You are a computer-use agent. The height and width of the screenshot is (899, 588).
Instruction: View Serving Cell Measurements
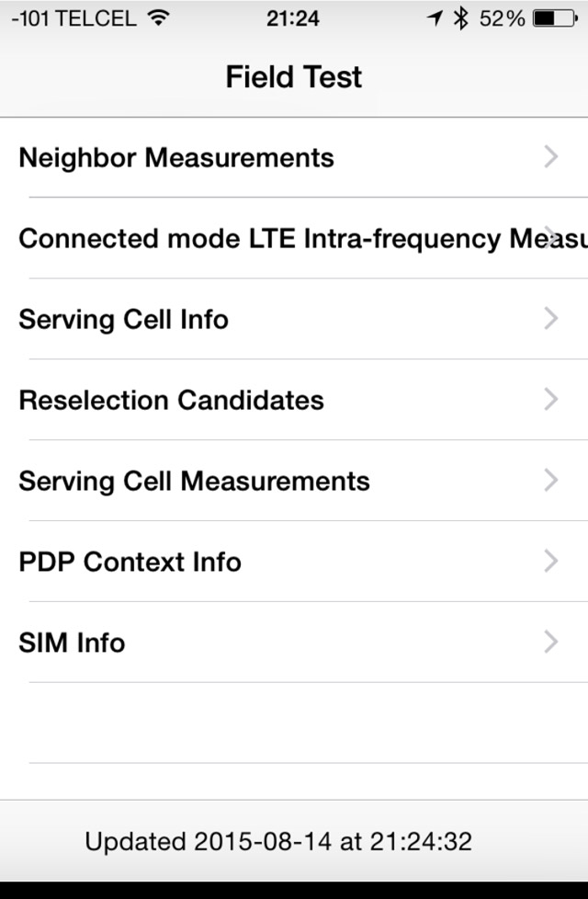coord(194,482)
